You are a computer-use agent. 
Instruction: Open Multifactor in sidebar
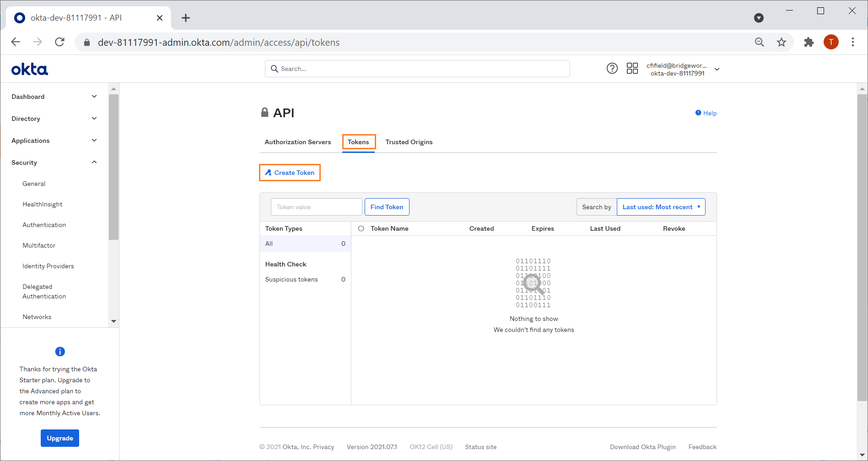pyautogui.click(x=39, y=245)
